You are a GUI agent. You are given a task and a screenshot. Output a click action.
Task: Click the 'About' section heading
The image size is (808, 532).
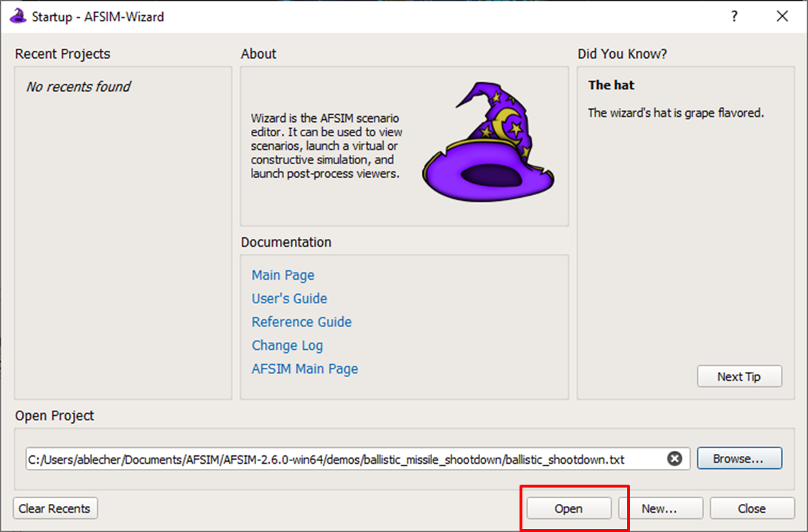click(x=258, y=54)
